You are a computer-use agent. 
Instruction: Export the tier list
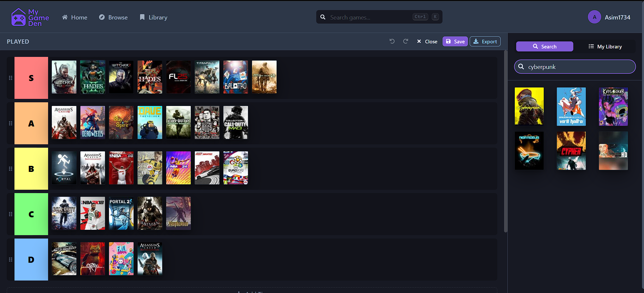click(485, 41)
